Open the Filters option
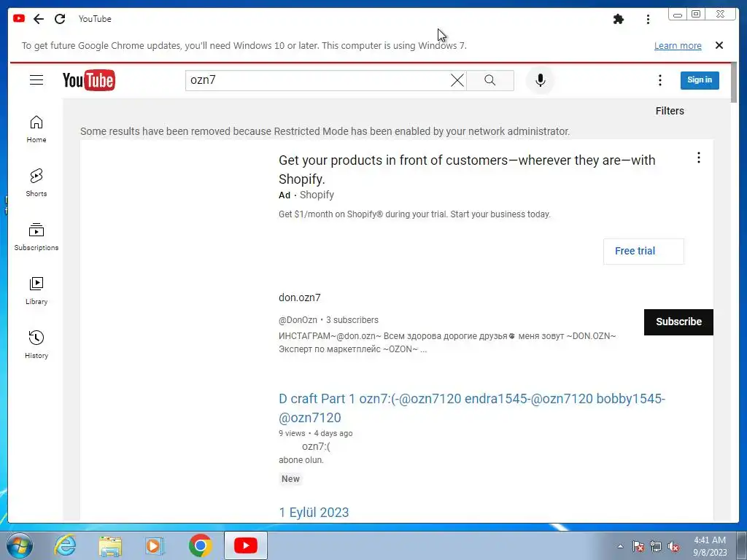This screenshot has width=747, height=560. [x=670, y=111]
